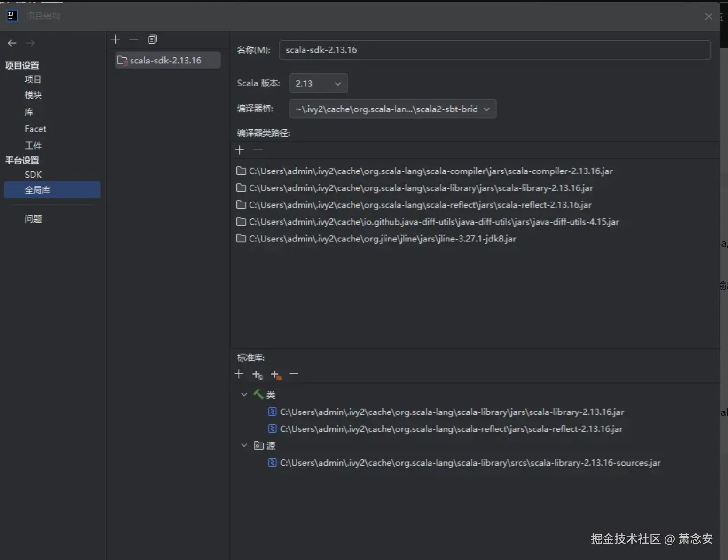Remove the selected global library
The image size is (728, 560).
[134, 39]
